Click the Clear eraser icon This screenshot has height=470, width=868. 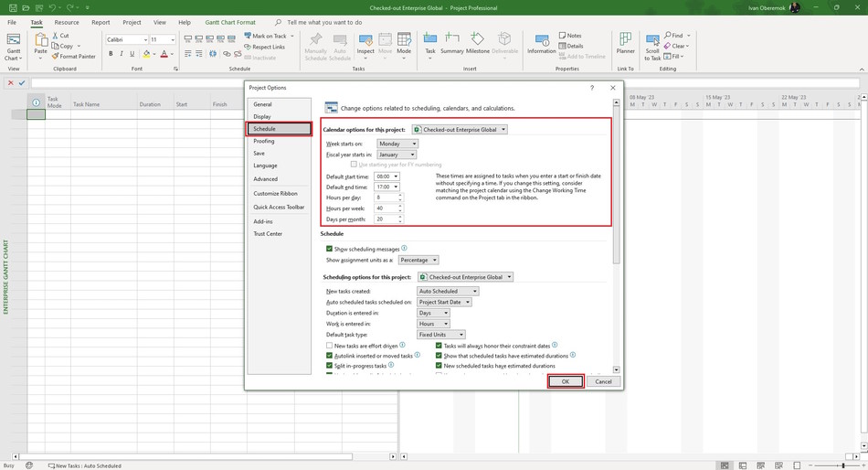668,46
